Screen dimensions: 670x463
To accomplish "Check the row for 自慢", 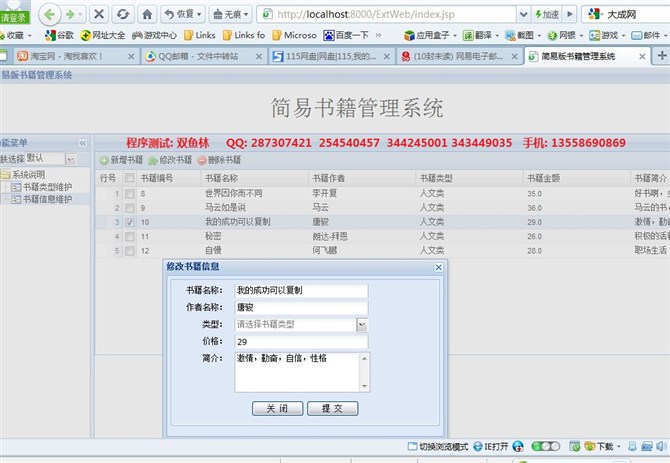I will pyautogui.click(x=129, y=251).
